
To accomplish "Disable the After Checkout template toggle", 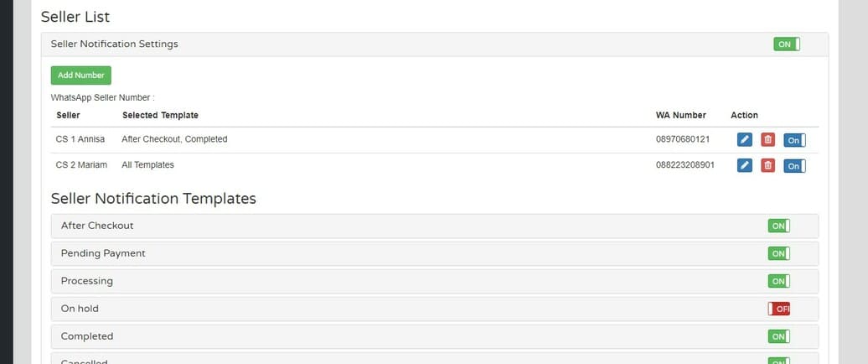I will pyautogui.click(x=778, y=226).
